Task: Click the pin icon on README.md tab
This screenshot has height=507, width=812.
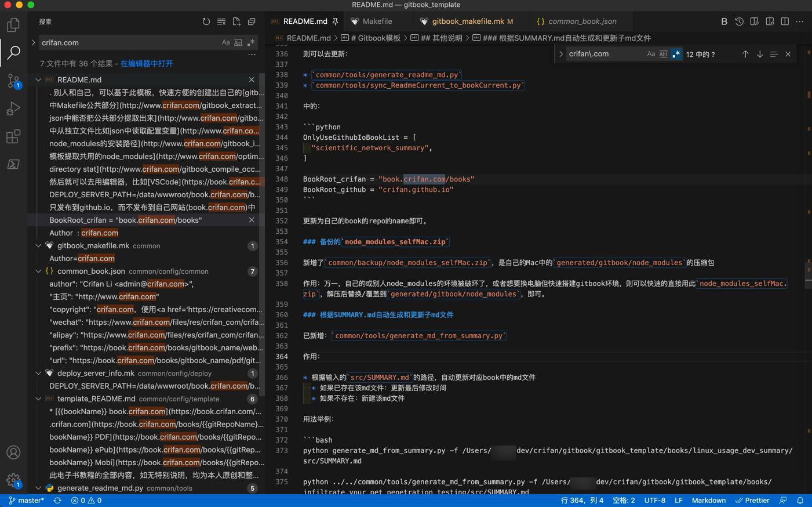Action: (x=335, y=21)
